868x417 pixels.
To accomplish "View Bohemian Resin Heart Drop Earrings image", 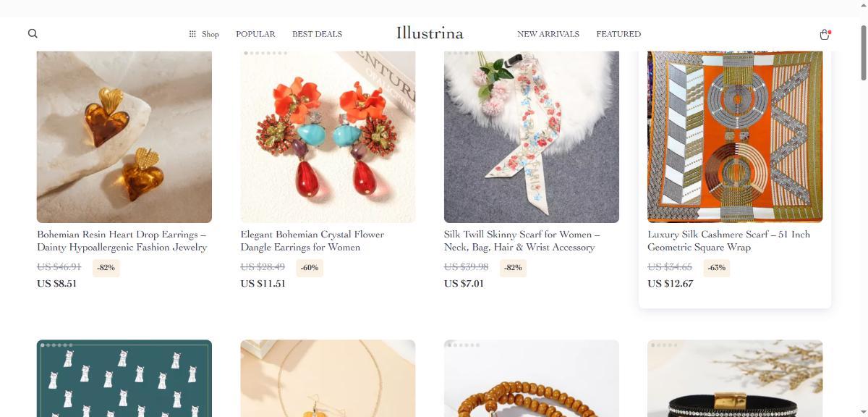I will pyautogui.click(x=124, y=137).
